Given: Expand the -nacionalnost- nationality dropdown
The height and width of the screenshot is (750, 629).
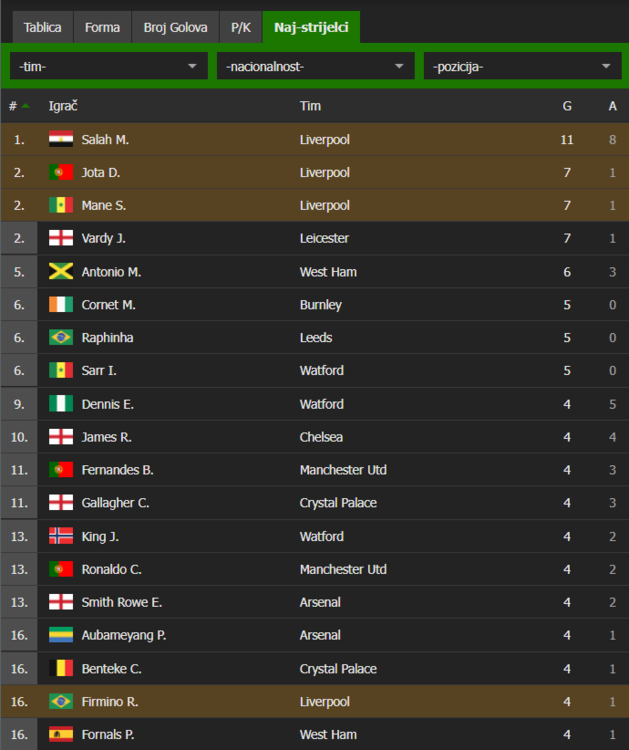Looking at the screenshot, I should 315,66.
